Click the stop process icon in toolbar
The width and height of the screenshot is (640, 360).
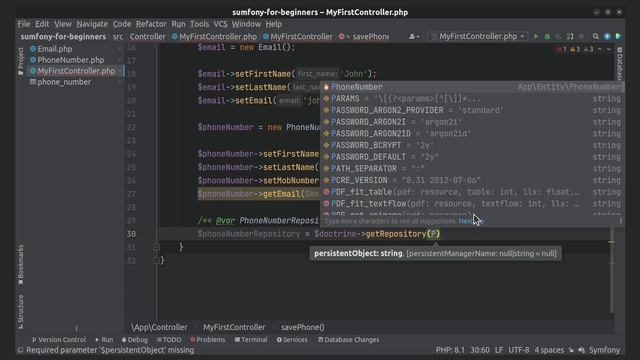582,36
